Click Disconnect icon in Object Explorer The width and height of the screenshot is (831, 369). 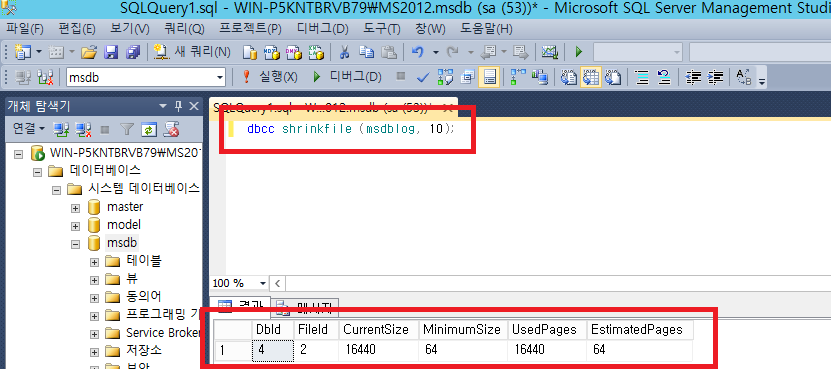click(x=83, y=128)
